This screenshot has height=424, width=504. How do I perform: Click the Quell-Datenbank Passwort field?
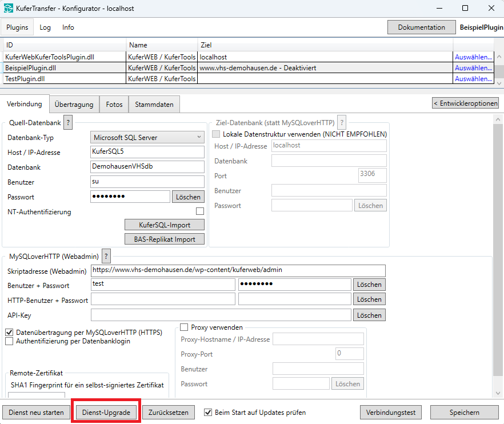pos(130,197)
